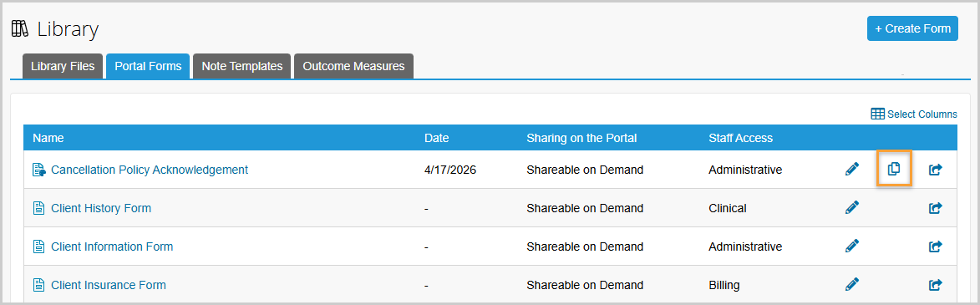Click the 4/17/2026 date cell
This screenshot has width=980, height=305.
[x=450, y=170]
